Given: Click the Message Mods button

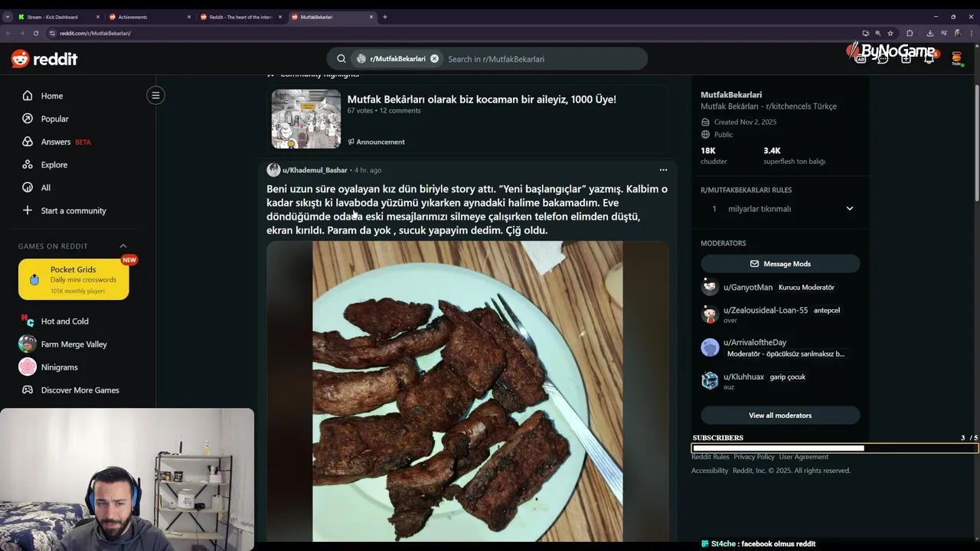Looking at the screenshot, I should [780, 264].
